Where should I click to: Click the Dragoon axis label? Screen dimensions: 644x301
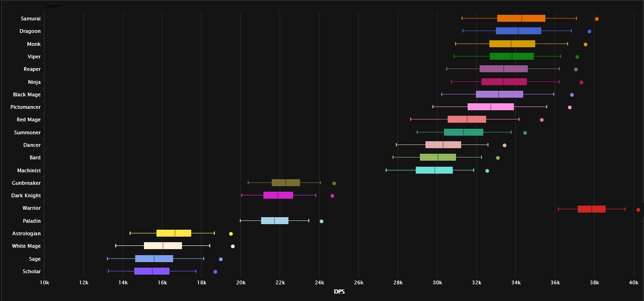[x=30, y=31]
